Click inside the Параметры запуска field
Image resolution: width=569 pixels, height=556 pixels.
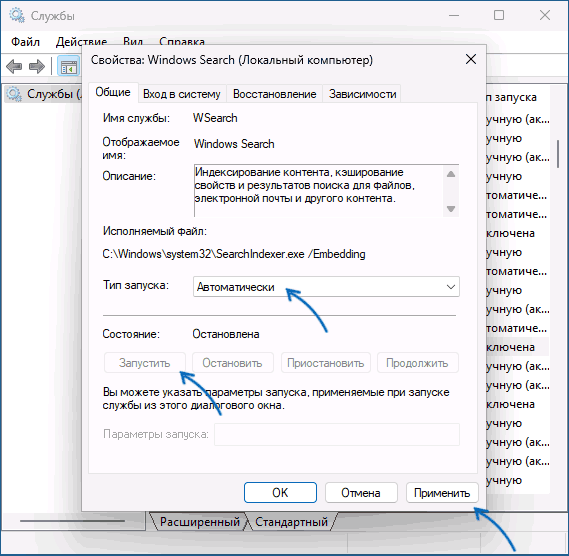click(x=337, y=434)
